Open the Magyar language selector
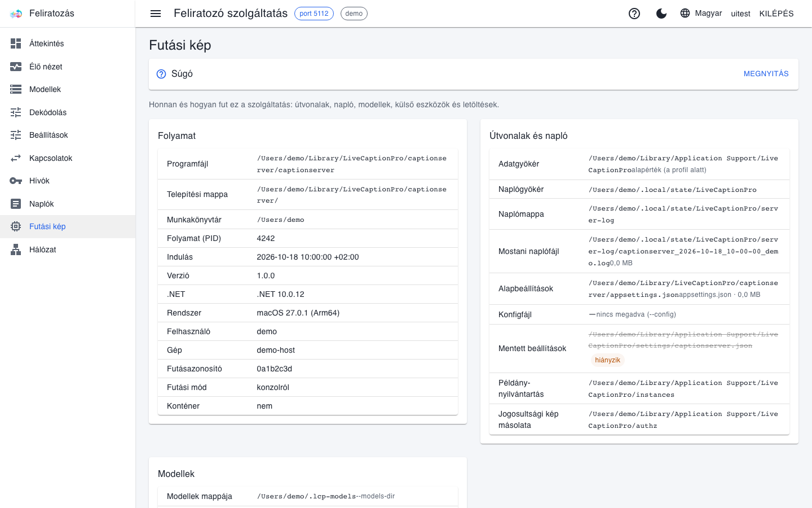Viewport: 812px width, 508px height. point(701,14)
